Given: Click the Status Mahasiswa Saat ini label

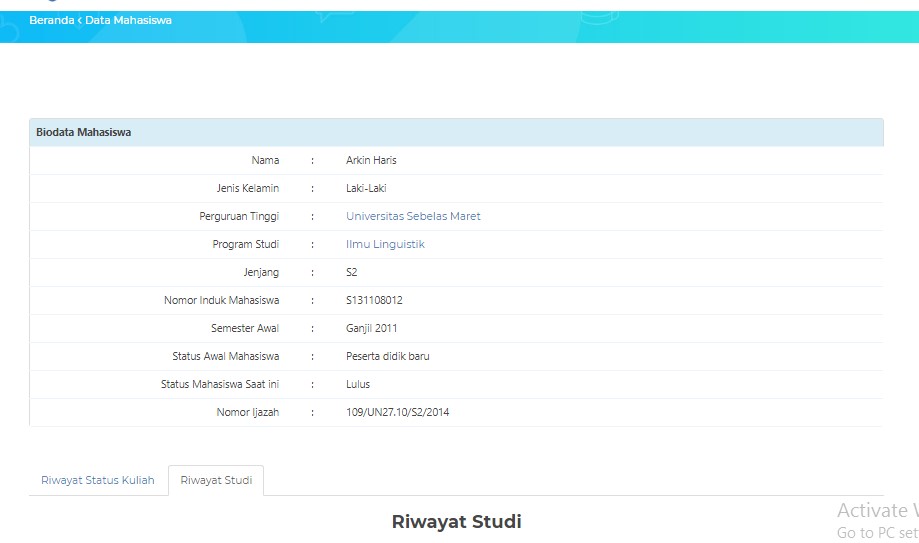Looking at the screenshot, I should click(x=220, y=384).
